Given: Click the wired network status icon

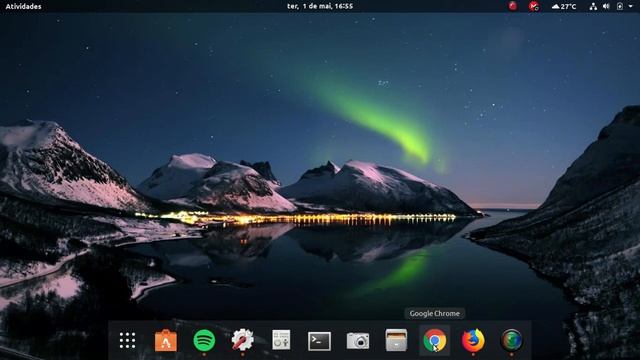Looking at the screenshot, I should coord(593,6).
